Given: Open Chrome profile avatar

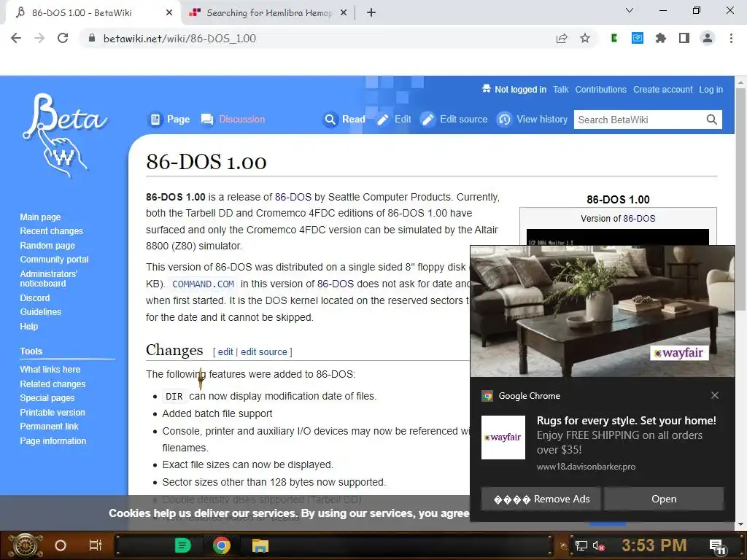Looking at the screenshot, I should (x=708, y=38).
